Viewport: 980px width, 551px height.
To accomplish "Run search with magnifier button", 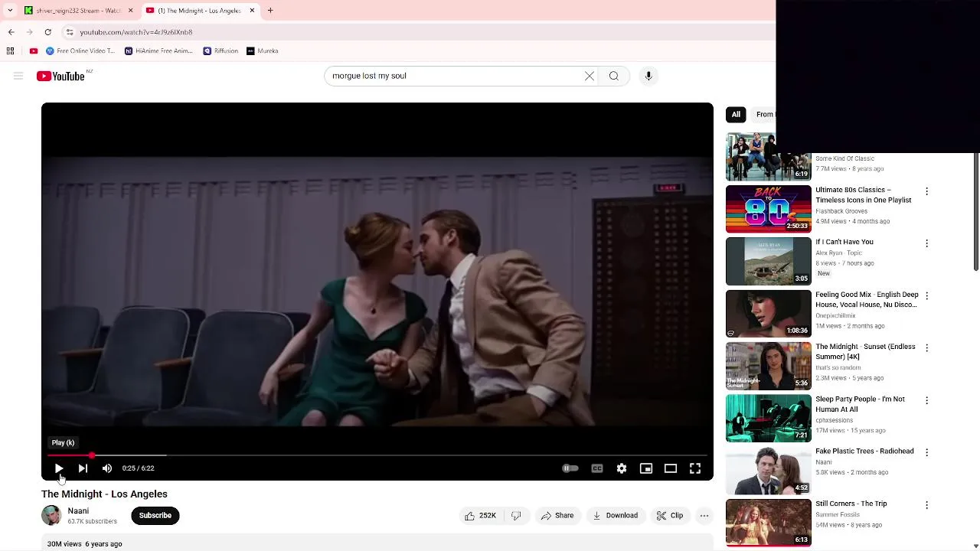I will pos(614,76).
